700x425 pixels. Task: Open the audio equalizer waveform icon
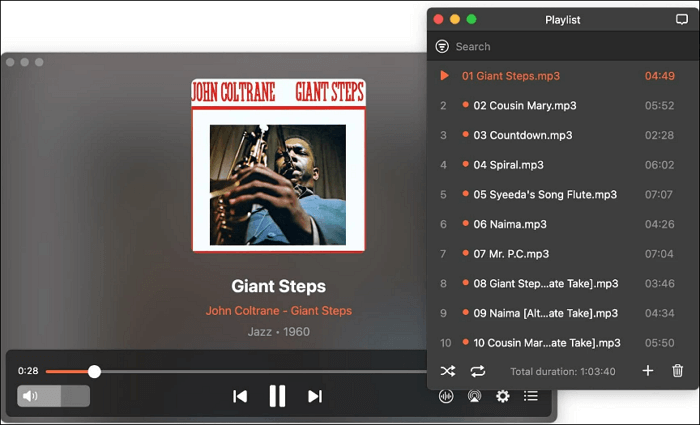(x=446, y=396)
